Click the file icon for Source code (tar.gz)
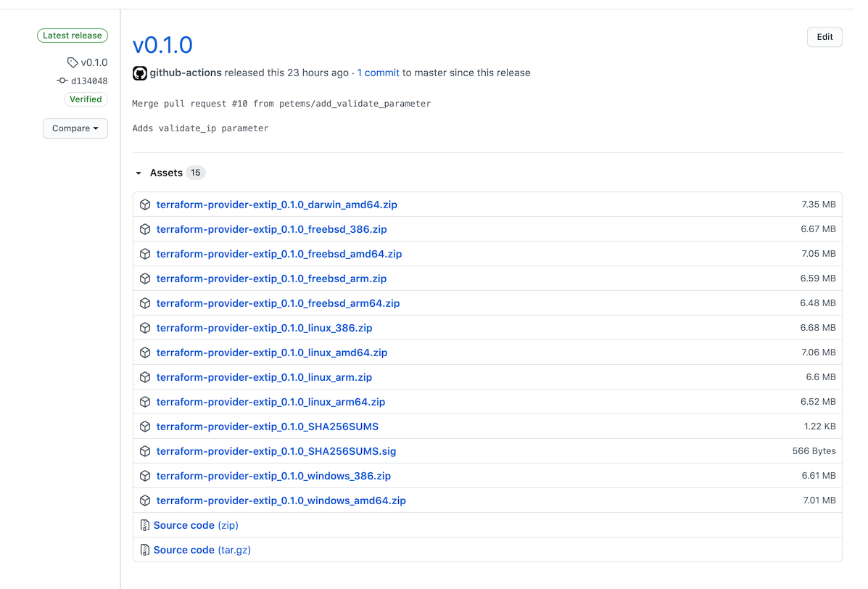868x589 pixels. (x=145, y=550)
